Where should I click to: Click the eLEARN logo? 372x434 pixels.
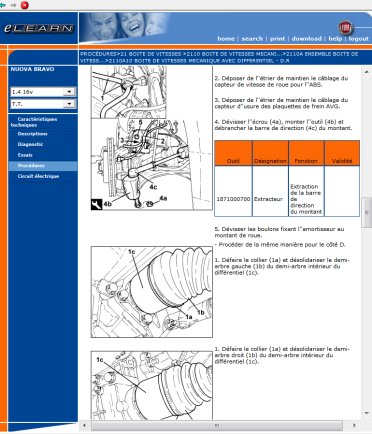(39, 28)
